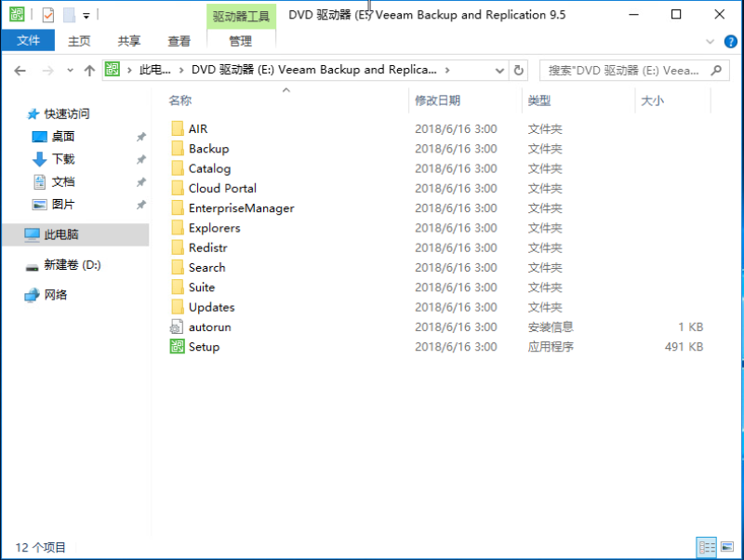Viewport: 744px width, 560px height.
Task: Open the address bar history dropdown
Action: click(x=499, y=71)
